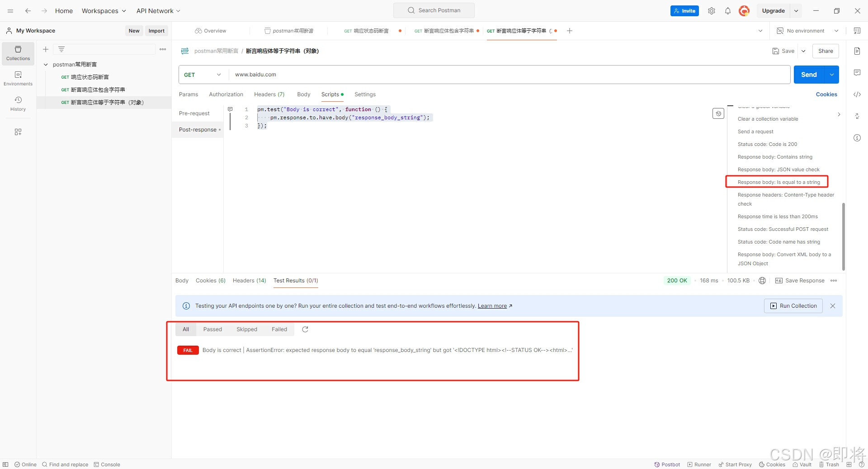Go back with the left arrow
The width and height of the screenshot is (868, 469).
[28, 11]
